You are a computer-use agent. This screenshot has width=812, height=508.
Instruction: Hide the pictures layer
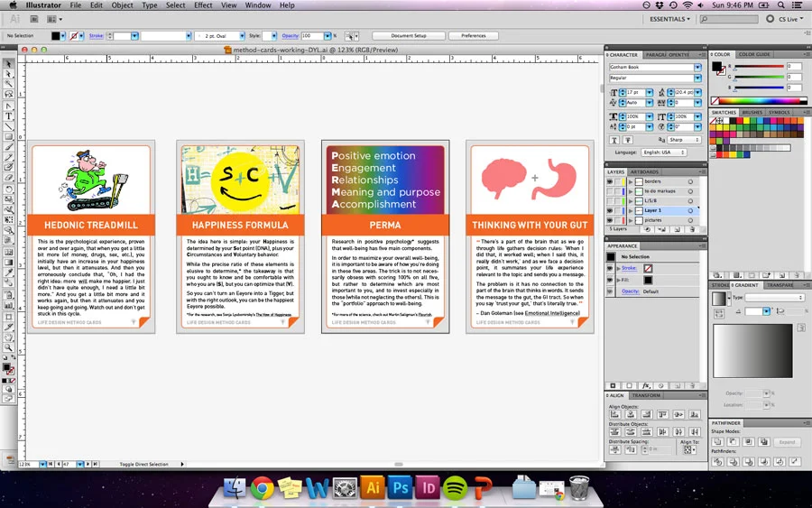click(610, 220)
